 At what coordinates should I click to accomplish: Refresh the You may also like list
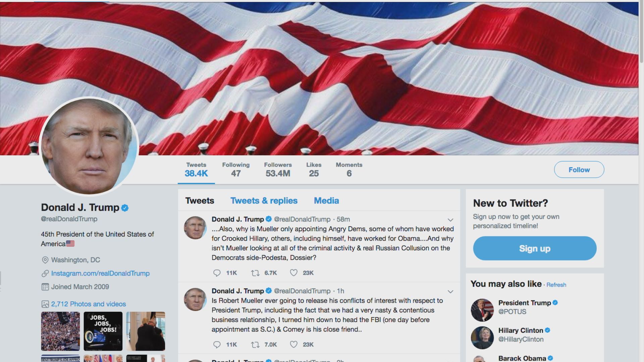(x=556, y=285)
